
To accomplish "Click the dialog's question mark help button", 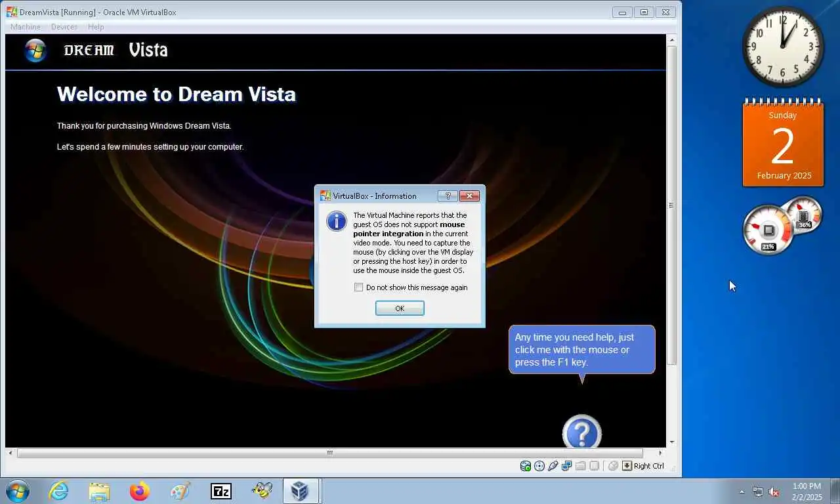I will click(448, 196).
